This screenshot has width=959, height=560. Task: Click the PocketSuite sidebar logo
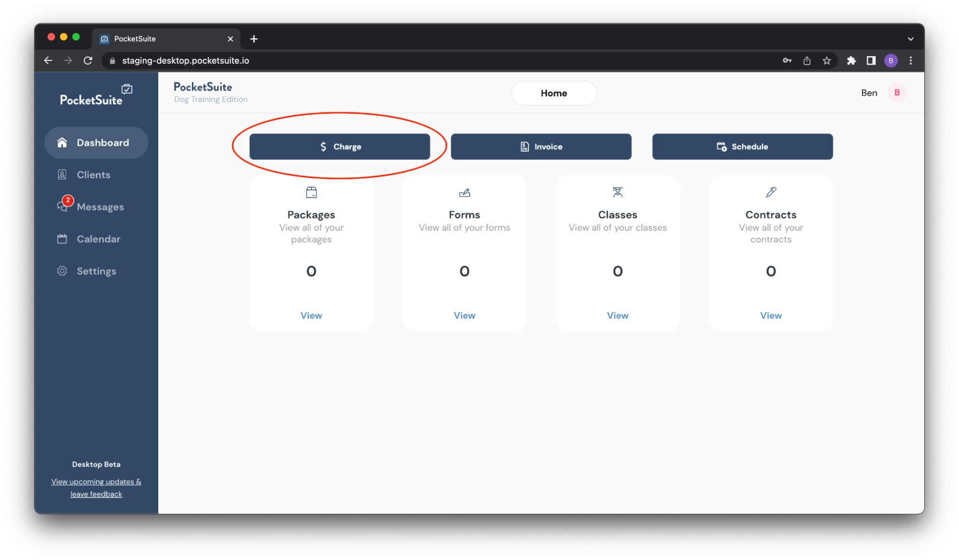click(96, 95)
